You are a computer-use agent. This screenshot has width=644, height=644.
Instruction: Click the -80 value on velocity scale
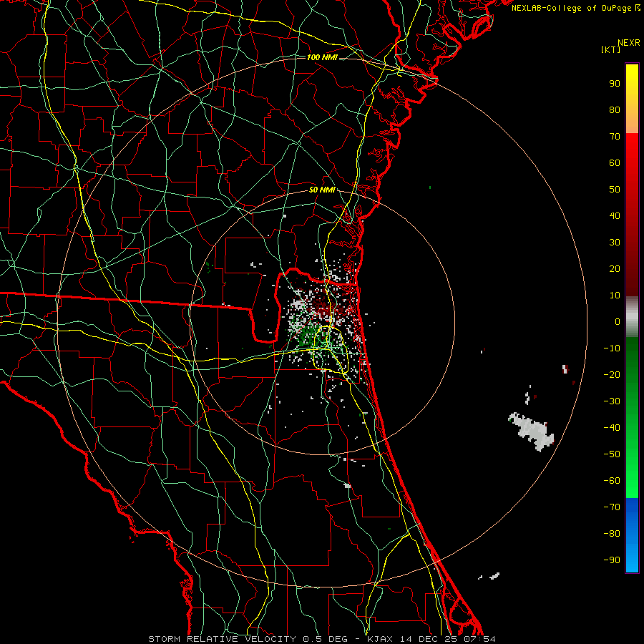coord(612,534)
